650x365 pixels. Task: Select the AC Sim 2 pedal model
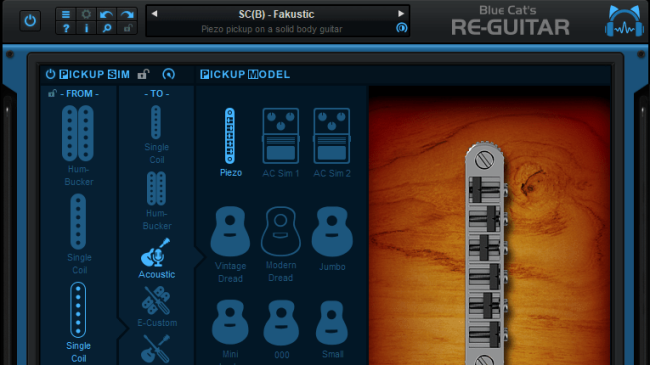pyautogui.click(x=332, y=143)
